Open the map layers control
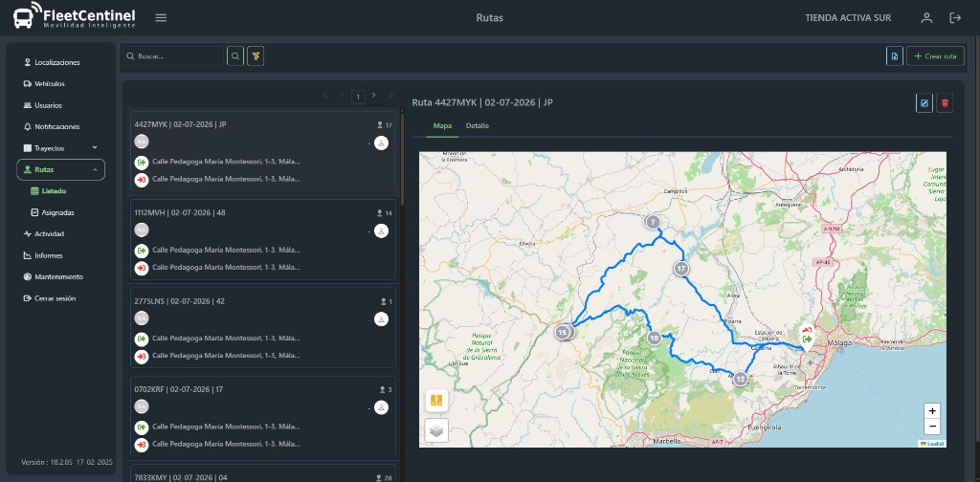Viewport: 980px width, 482px height. (436, 430)
